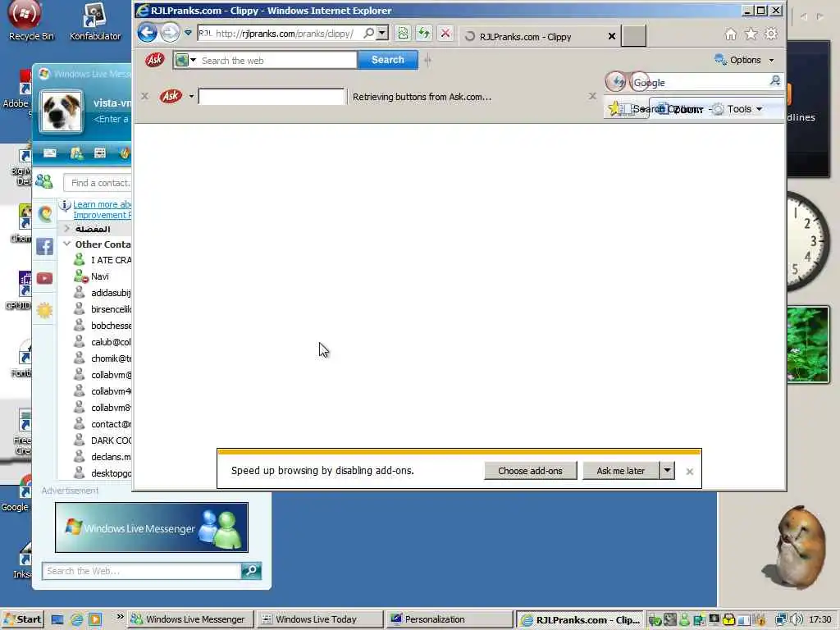
Task: Switch to Windows Live Messenger taskbar button
Action: click(189, 619)
